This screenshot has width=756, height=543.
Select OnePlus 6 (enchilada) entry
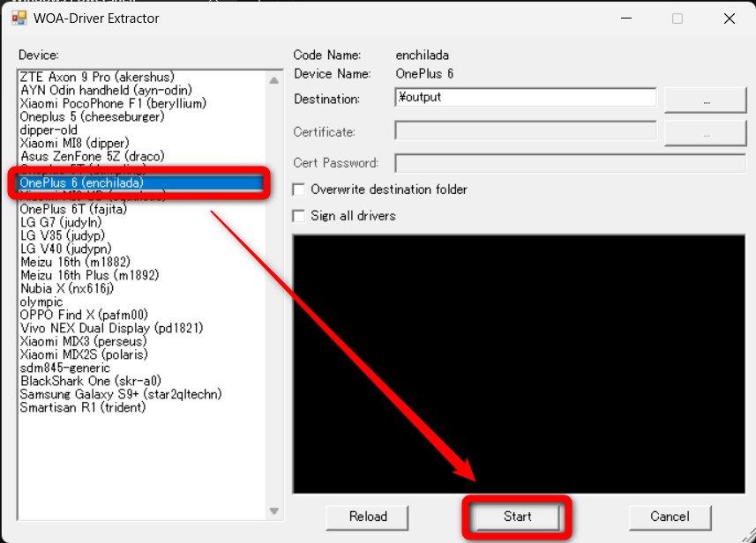click(141, 183)
